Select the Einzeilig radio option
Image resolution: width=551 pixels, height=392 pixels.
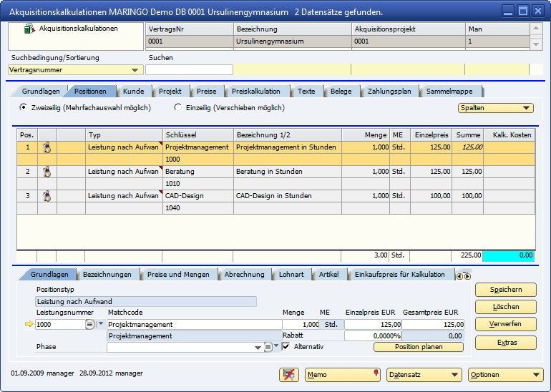coord(178,108)
